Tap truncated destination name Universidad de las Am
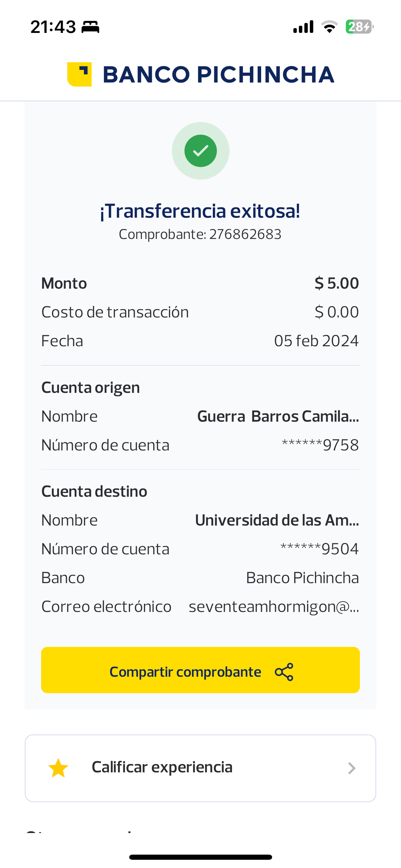 [x=277, y=520]
